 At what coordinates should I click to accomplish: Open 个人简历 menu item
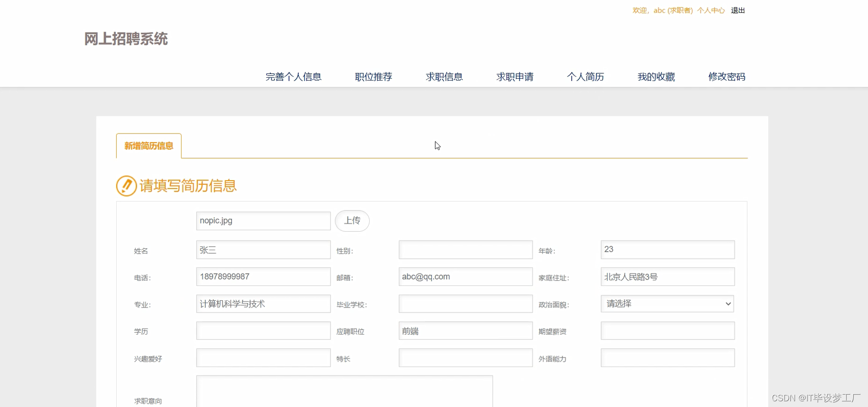[x=585, y=77]
